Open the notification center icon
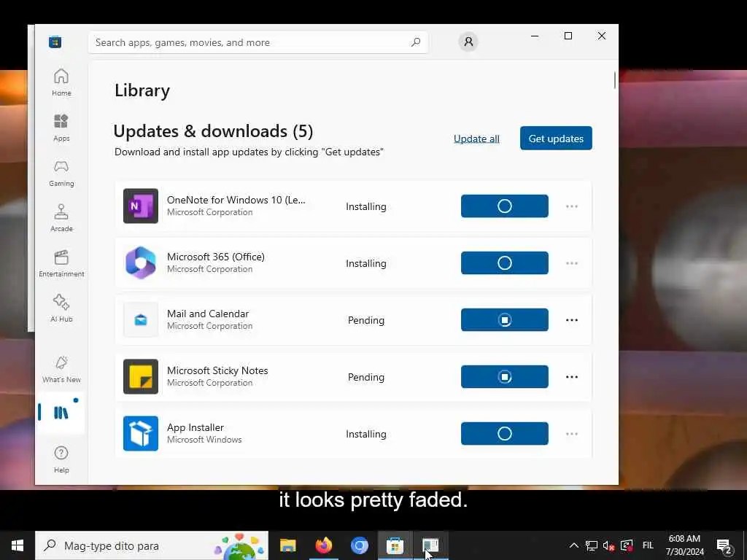Screen dimensions: 747x560 coord(724,546)
